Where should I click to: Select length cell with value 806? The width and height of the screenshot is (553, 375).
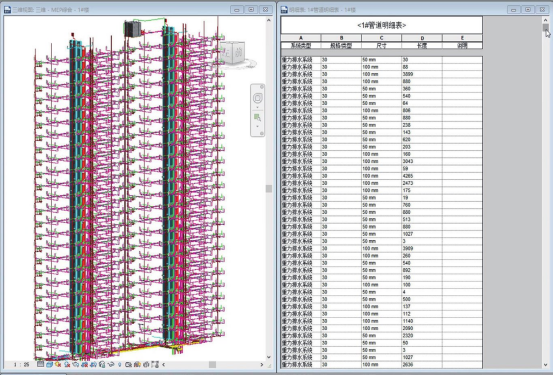point(422,110)
